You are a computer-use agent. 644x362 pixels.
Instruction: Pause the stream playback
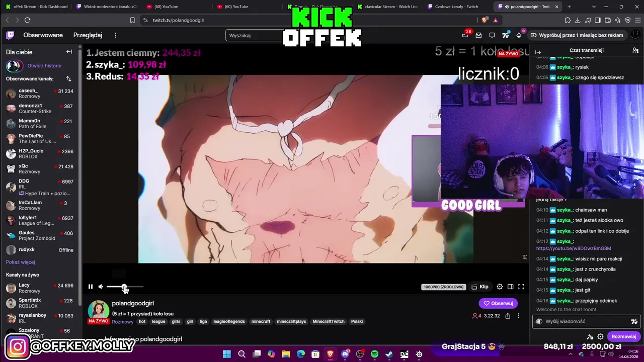91,287
